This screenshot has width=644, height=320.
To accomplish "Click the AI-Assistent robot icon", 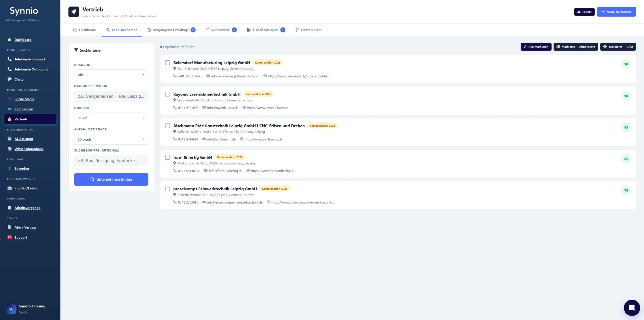I will tap(10, 139).
